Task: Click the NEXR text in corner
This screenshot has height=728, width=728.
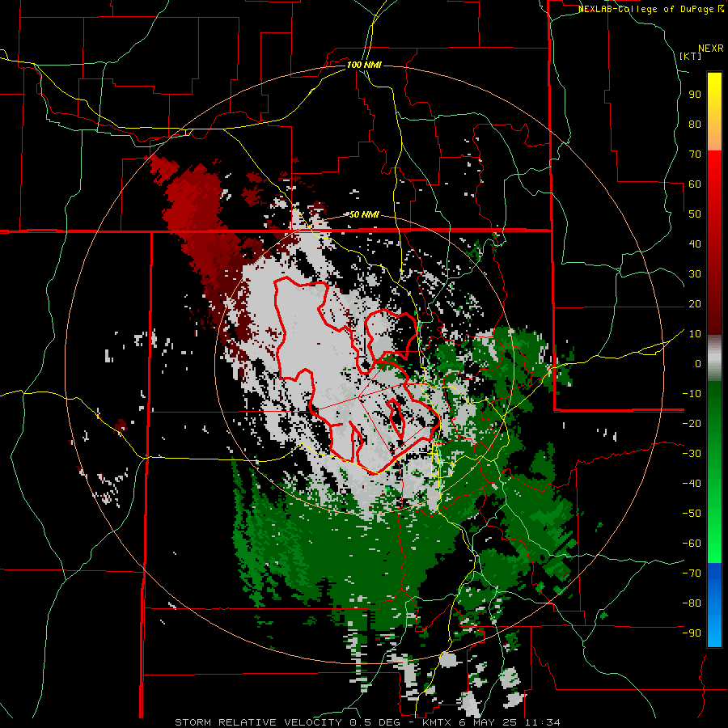Action: click(710, 49)
